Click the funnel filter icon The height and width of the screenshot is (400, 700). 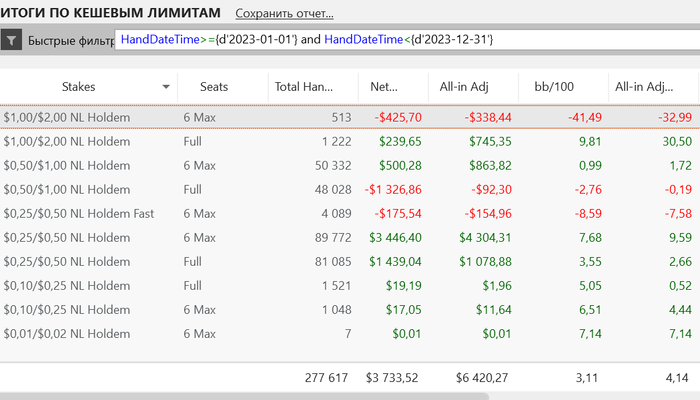tap(11, 41)
